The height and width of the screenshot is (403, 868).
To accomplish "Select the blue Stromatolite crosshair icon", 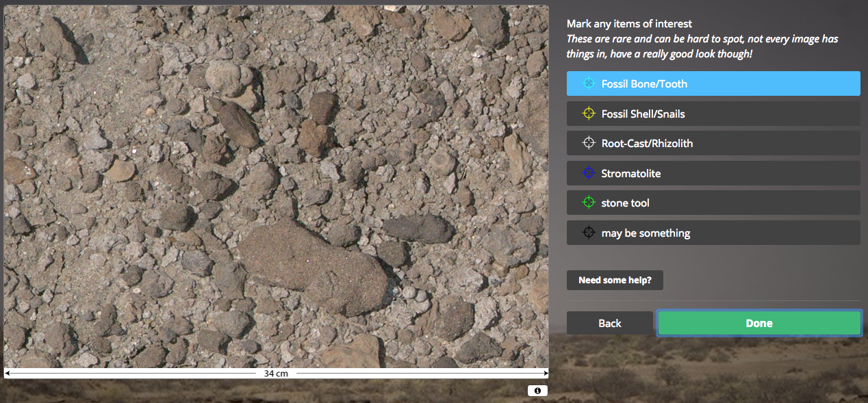I will pos(589,172).
